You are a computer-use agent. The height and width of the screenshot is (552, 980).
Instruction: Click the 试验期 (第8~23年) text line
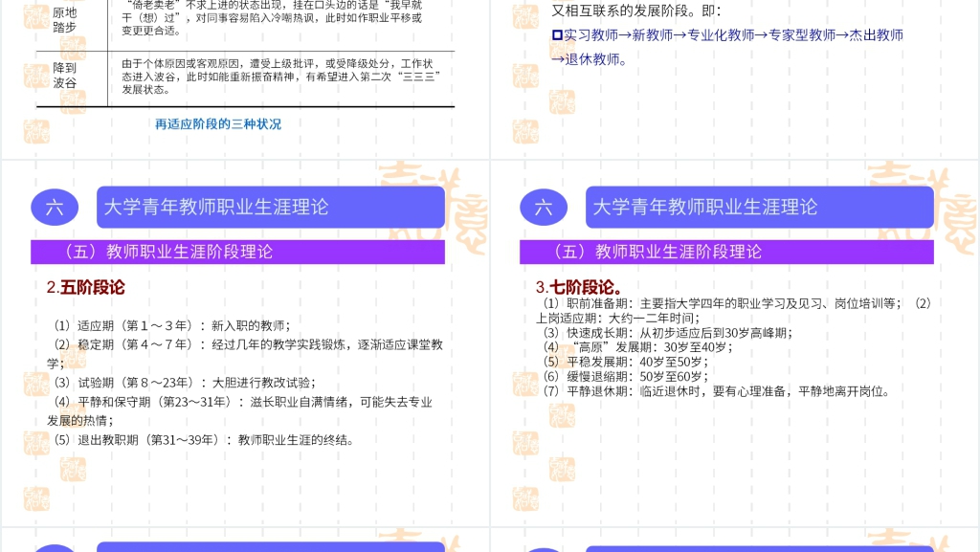184,382
